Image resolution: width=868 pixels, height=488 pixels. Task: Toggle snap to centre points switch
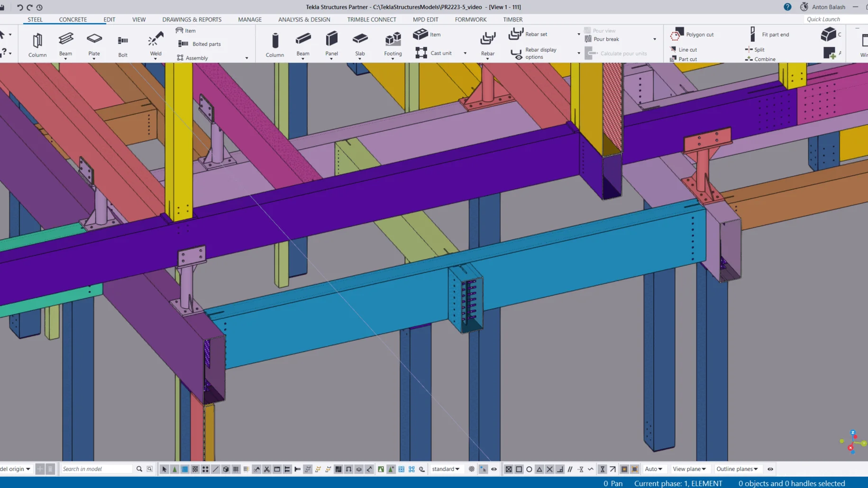529,469
